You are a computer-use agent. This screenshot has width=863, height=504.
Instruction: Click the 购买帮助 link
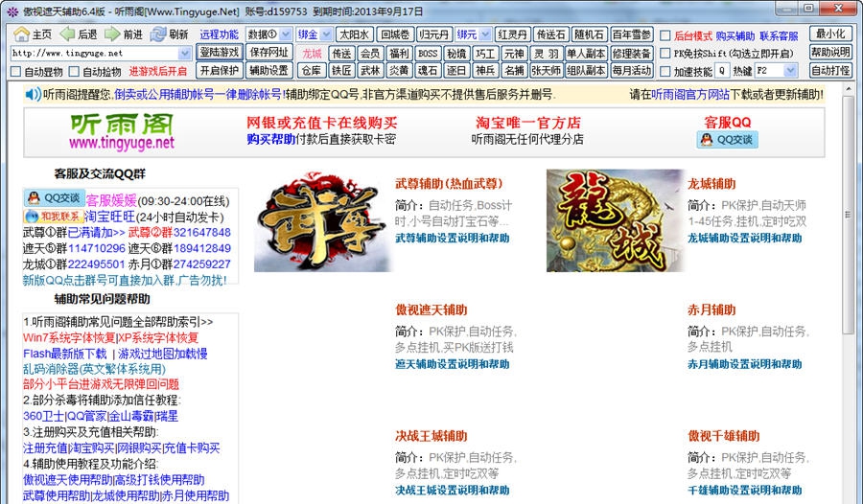pos(270,139)
